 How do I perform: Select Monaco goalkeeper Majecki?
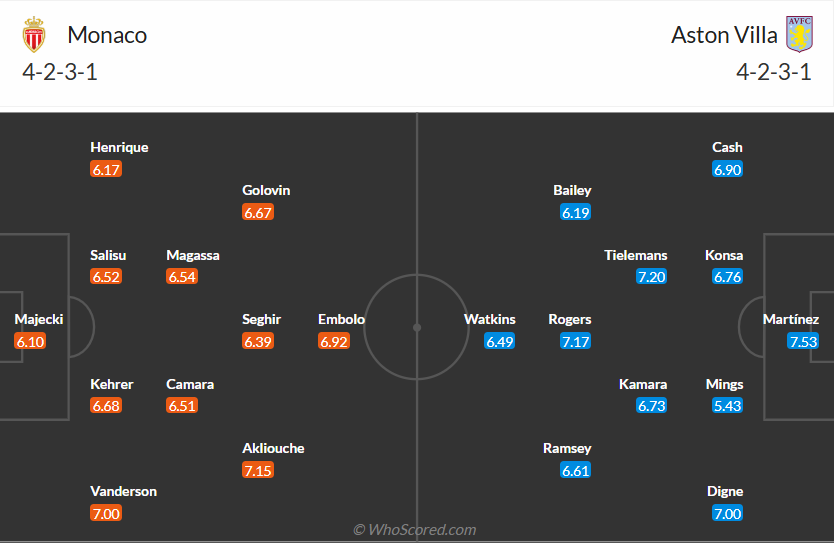39,320
